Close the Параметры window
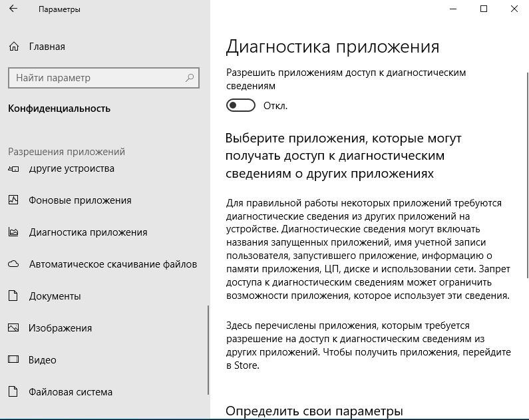 tap(514, 9)
